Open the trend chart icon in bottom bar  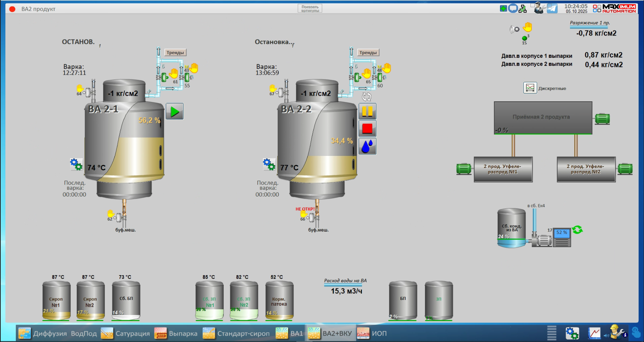coord(594,333)
